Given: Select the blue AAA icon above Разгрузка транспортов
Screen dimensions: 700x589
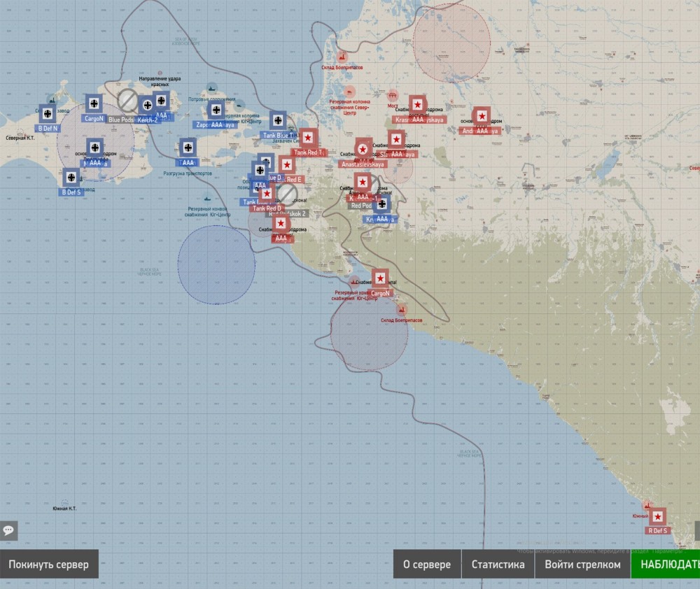Looking at the screenshot, I should [188, 148].
